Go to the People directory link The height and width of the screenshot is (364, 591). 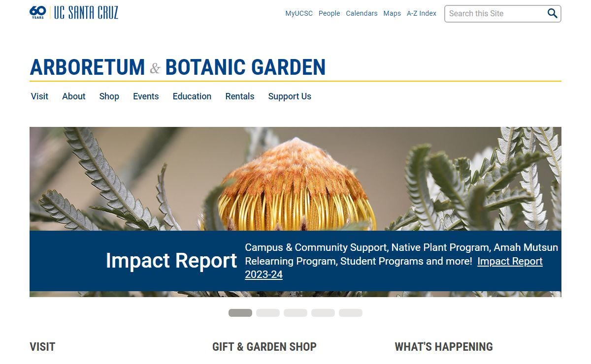click(x=329, y=14)
